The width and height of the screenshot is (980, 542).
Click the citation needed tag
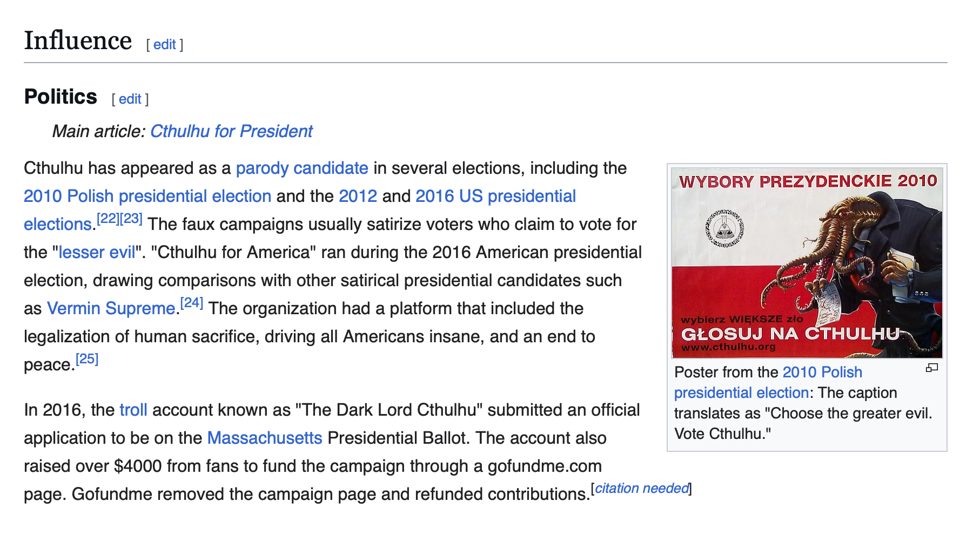click(x=641, y=489)
